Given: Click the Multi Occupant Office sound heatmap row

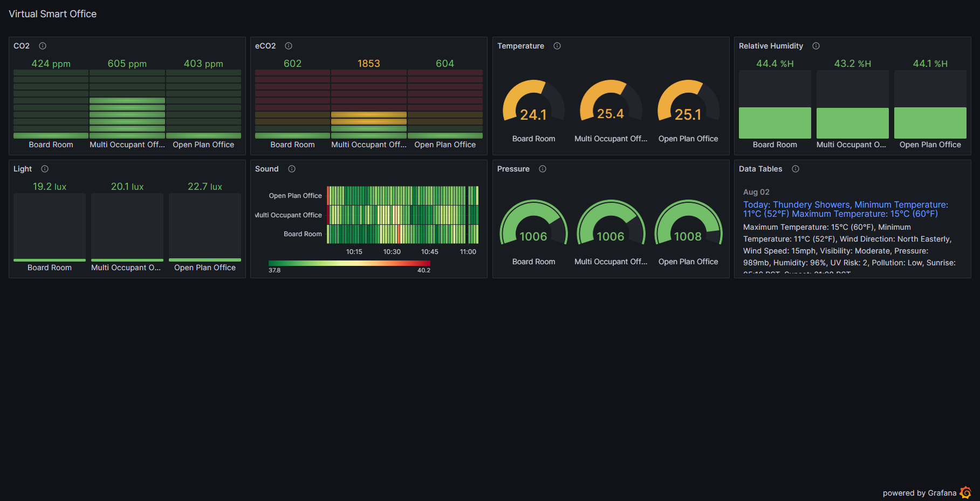Looking at the screenshot, I should pos(403,215).
